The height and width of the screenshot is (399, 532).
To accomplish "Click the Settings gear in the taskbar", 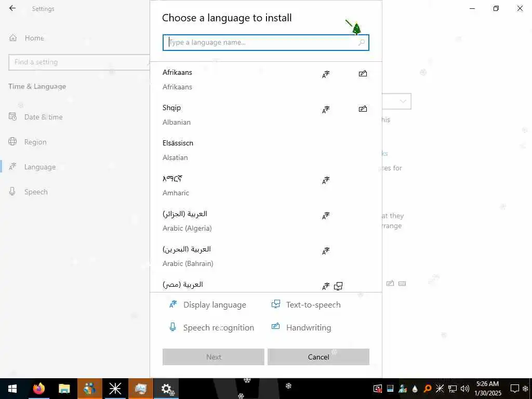I will pos(166,389).
